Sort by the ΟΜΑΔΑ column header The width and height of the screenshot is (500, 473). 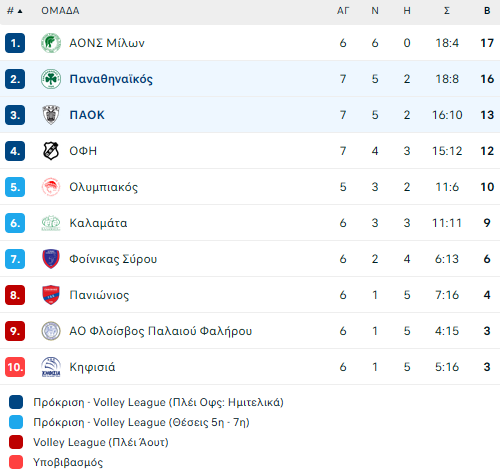[x=60, y=11]
